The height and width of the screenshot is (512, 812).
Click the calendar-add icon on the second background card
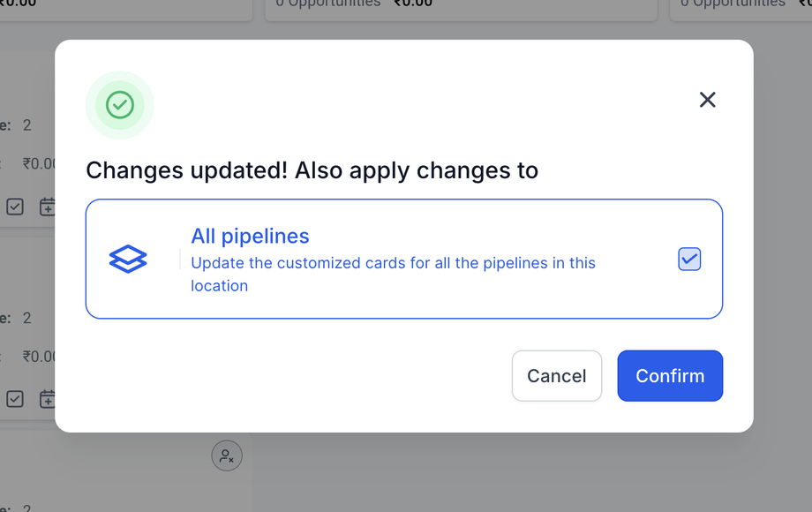[x=48, y=399]
